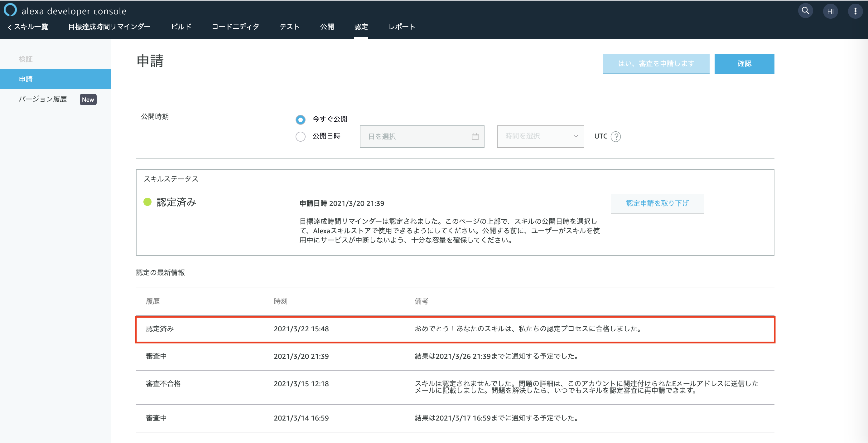Select the 検証 sidebar item
Image resolution: width=868 pixels, height=443 pixels.
[26, 59]
